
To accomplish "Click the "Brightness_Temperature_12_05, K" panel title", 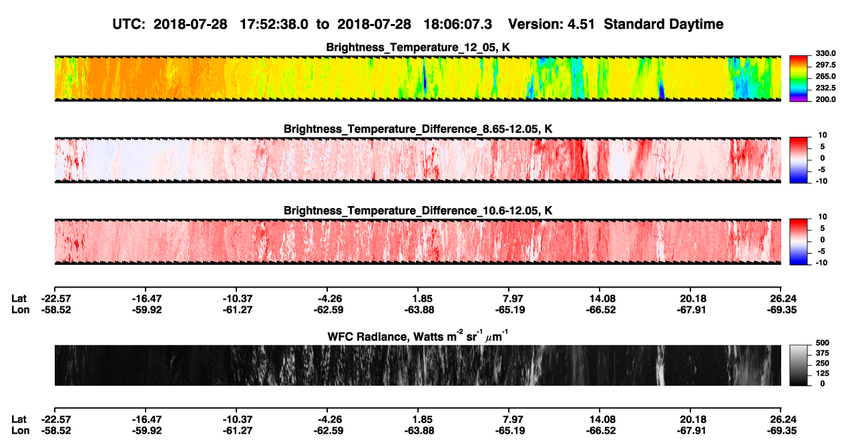I will (418, 47).
